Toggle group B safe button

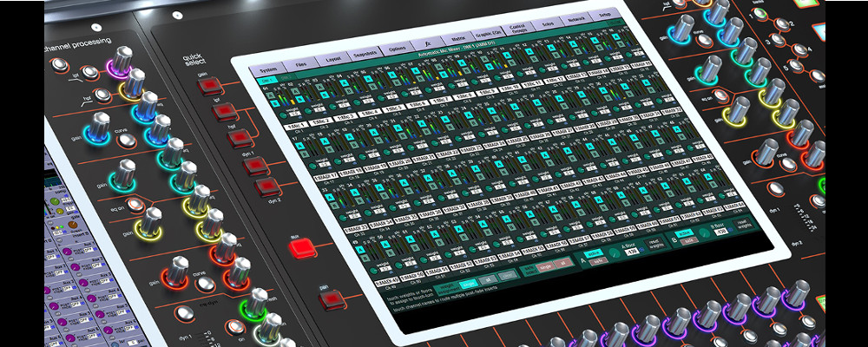[689, 241]
